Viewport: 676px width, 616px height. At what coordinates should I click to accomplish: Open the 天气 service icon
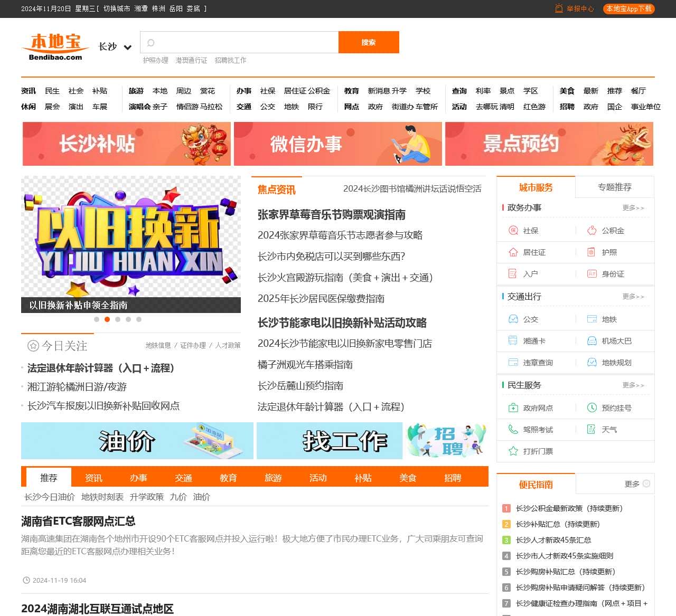(x=591, y=429)
